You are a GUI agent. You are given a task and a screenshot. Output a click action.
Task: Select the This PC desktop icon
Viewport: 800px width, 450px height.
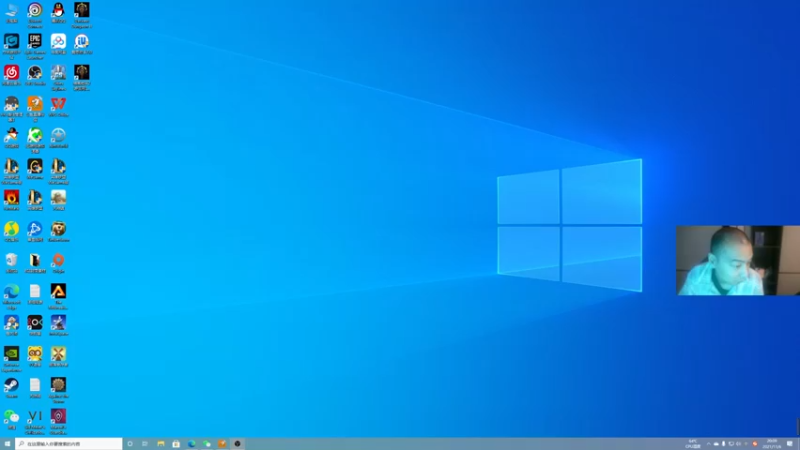12,13
